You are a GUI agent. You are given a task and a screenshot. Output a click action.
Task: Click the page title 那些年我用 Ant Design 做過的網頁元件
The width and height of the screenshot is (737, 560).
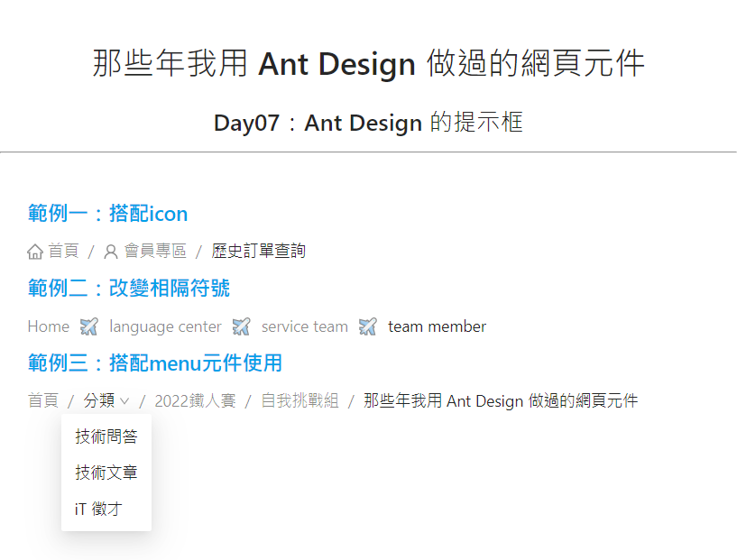[368, 63]
